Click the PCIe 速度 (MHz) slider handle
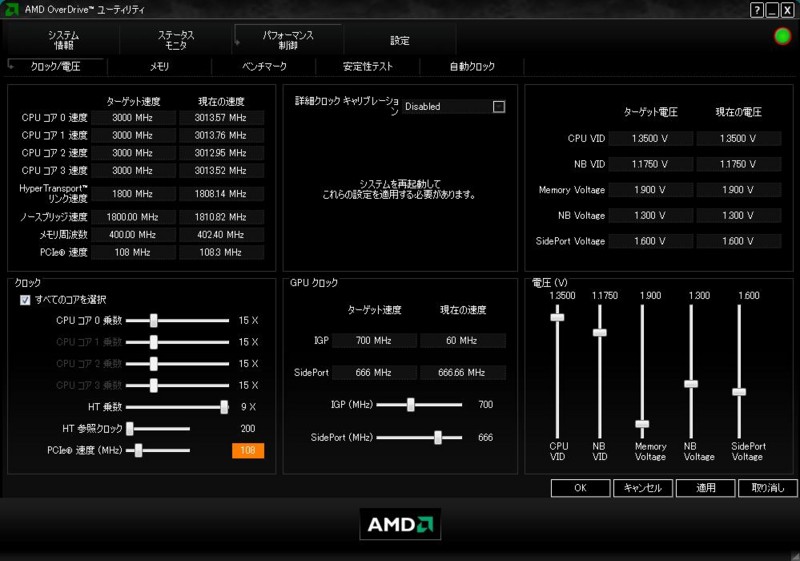 138,450
